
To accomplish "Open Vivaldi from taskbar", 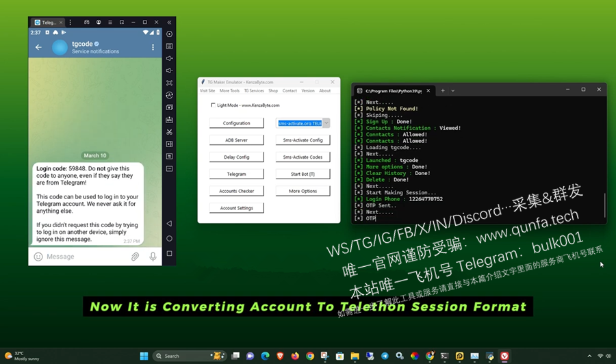I will tap(504, 356).
